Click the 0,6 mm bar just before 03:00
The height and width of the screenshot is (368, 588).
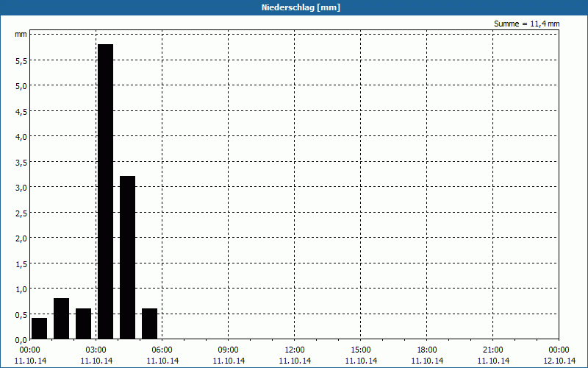(x=83, y=324)
